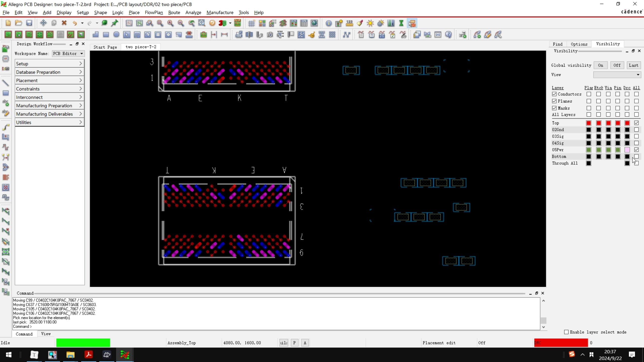Click the 3D viewer icon
Viewport: 644px width, 362px height.
tap(222, 23)
